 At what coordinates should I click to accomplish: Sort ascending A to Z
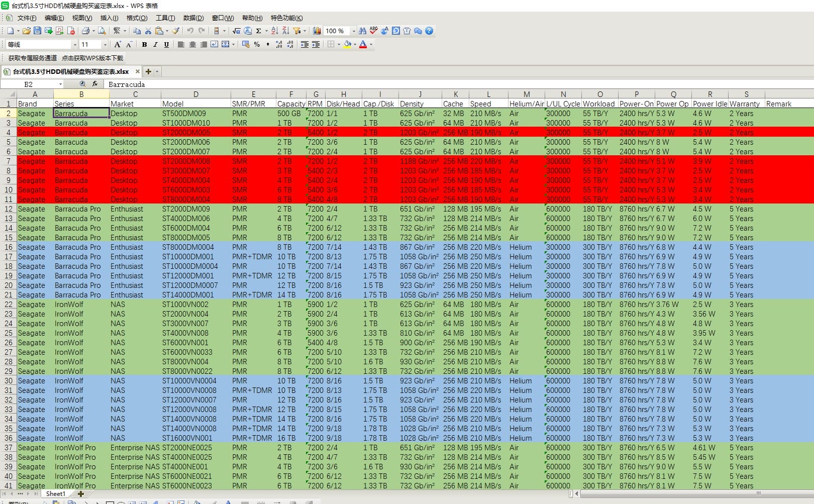[x=274, y=31]
